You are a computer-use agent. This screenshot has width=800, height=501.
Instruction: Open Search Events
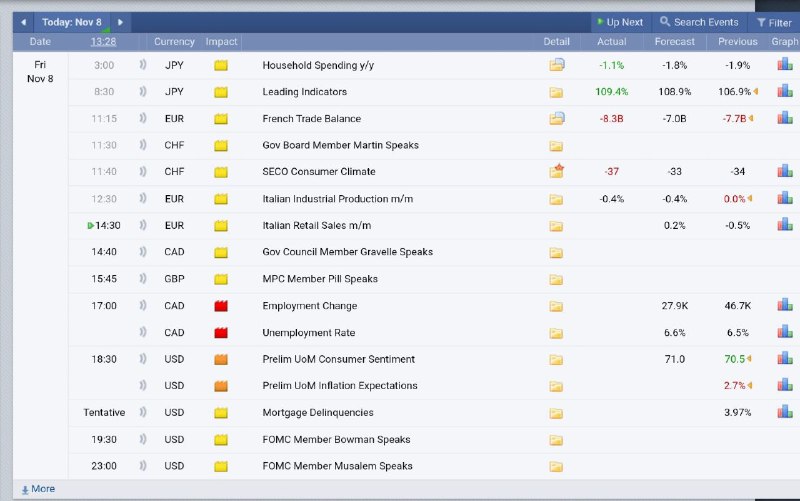(x=699, y=22)
